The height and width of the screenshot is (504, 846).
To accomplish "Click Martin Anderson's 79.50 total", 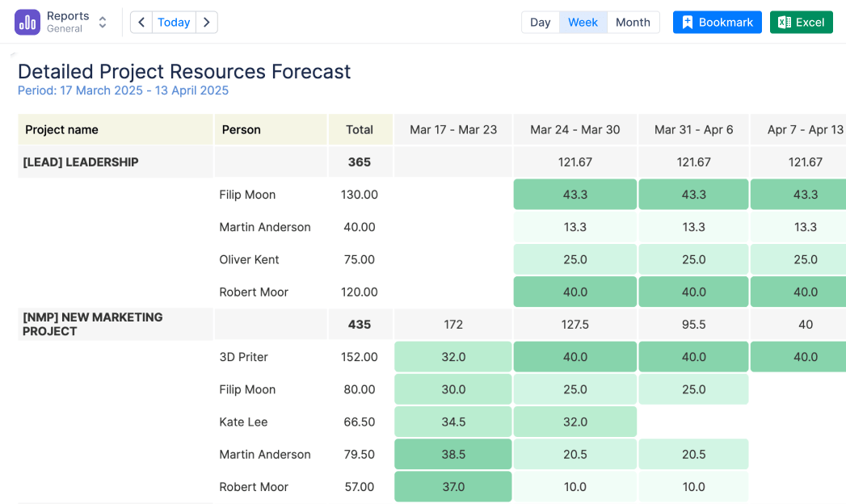I will pyautogui.click(x=360, y=455).
